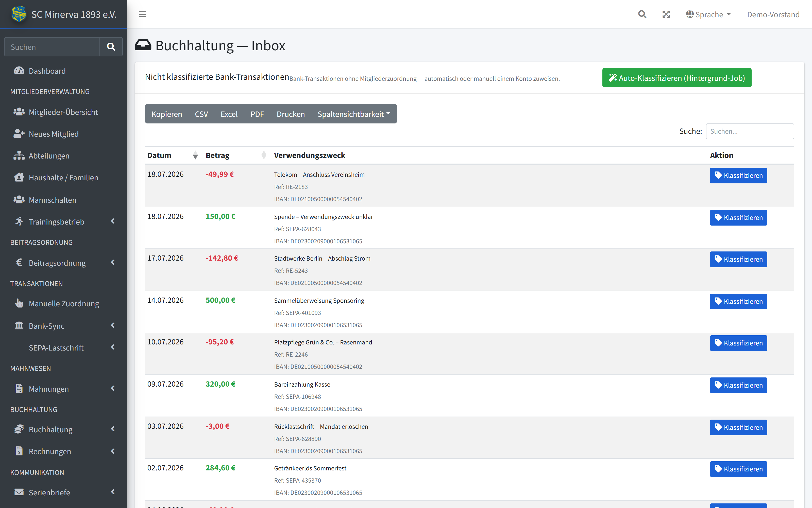Image resolution: width=812 pixels, height=508 pixels.
Task: Export table as Excel
Action: tap(229, 114)
